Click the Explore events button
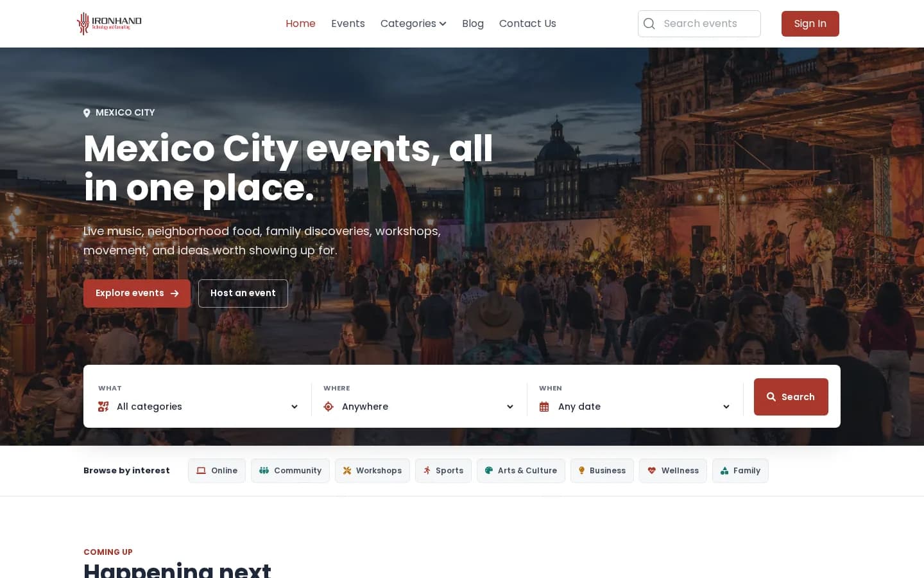The image size is (924, 578). click(137, 293)
